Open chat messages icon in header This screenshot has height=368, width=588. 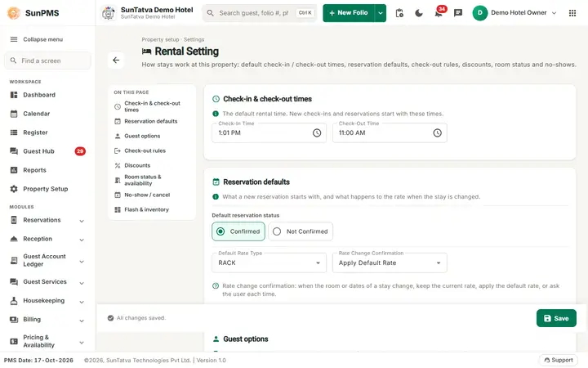pos(458,13)
